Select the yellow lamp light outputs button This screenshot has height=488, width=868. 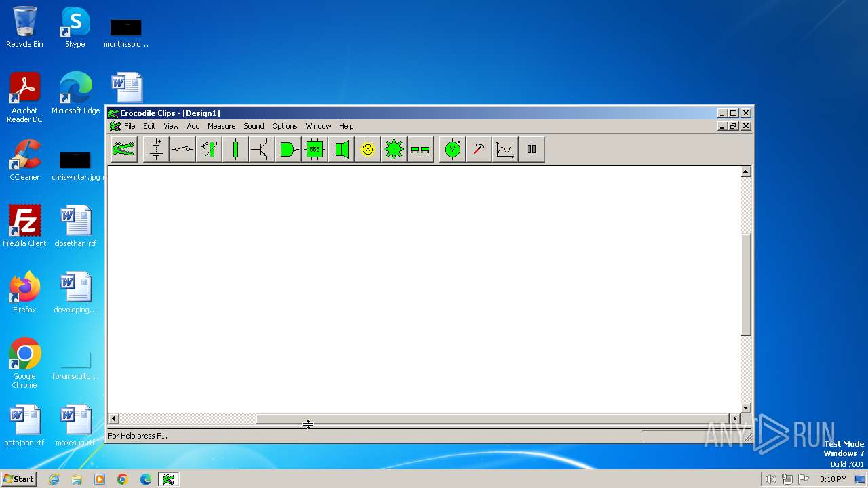[x=368, y=149]
